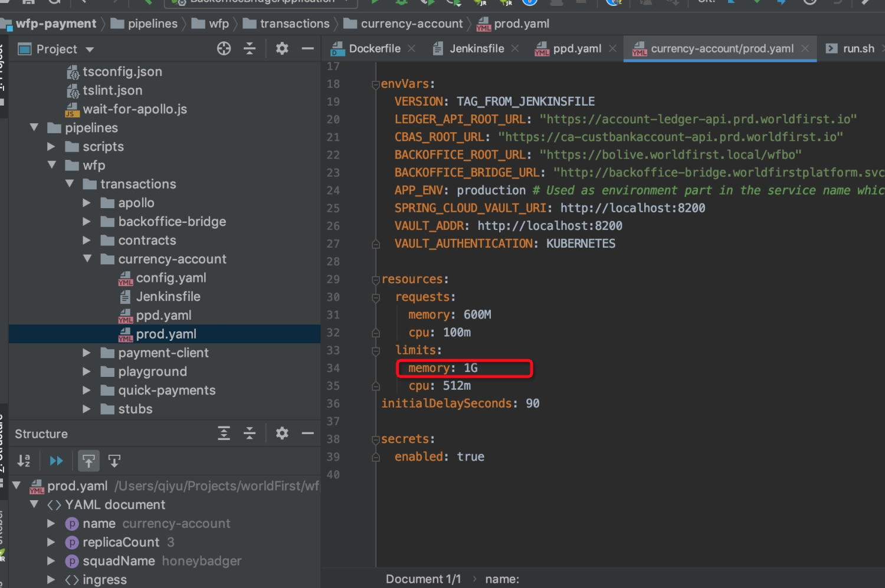Close the Dockerfile editor tab

(412, 48)
